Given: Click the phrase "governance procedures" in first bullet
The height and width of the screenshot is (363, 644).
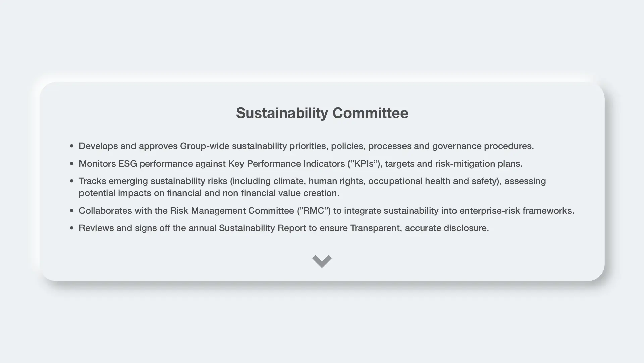Looking at the screenshot, I should pyautogui.click(x=482, y=146).
